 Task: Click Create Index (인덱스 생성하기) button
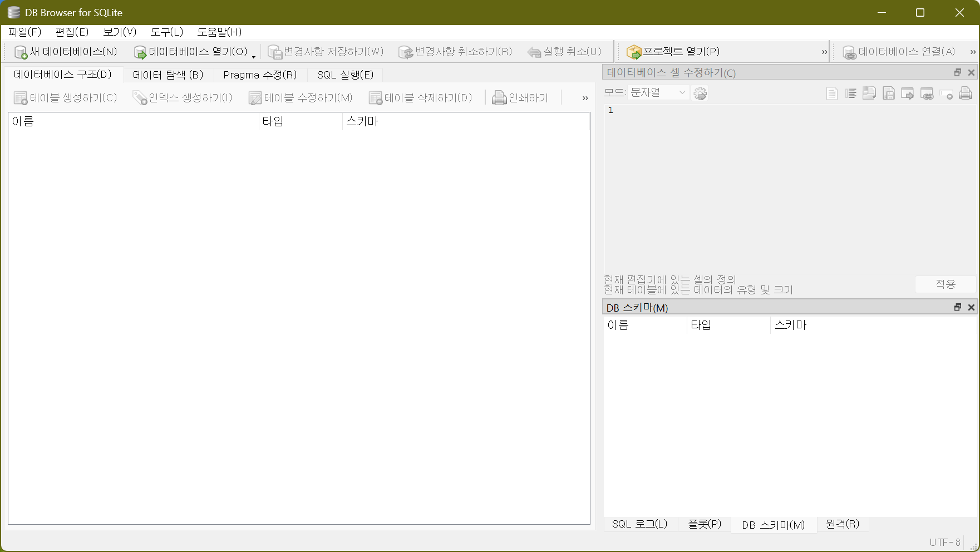click(182, 98)
